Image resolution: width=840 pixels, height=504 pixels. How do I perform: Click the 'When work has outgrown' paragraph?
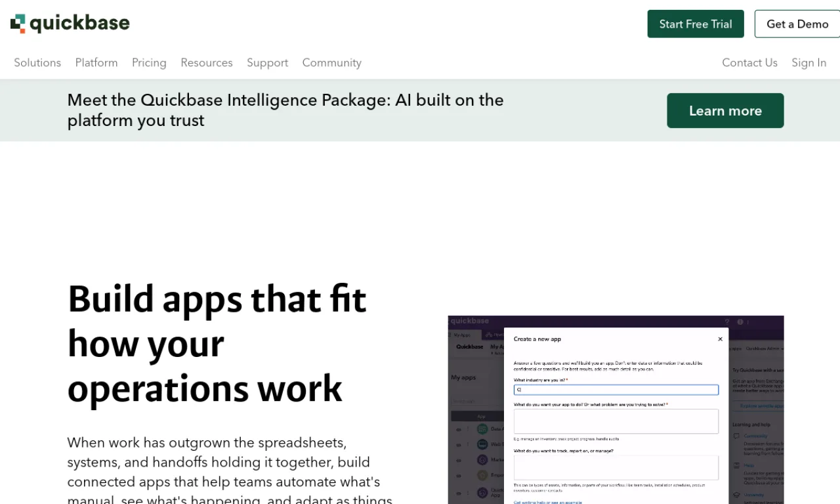pyautogui.click(x=230, y=470)
